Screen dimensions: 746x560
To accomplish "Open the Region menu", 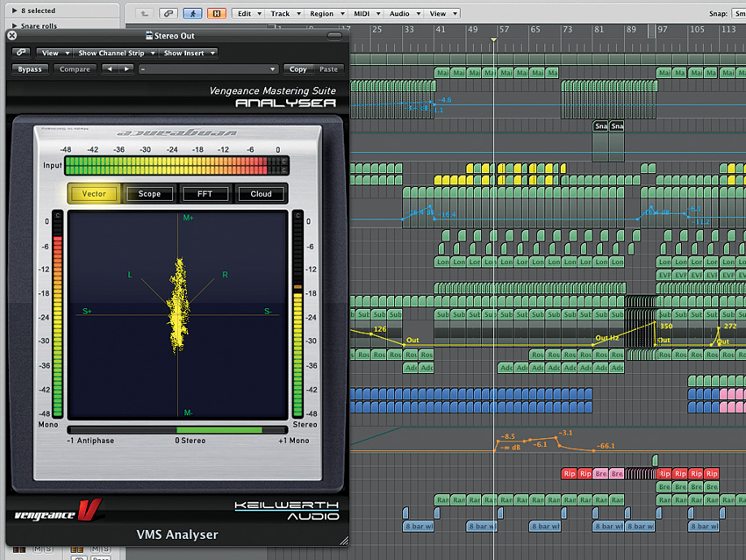I will [325, 14].
